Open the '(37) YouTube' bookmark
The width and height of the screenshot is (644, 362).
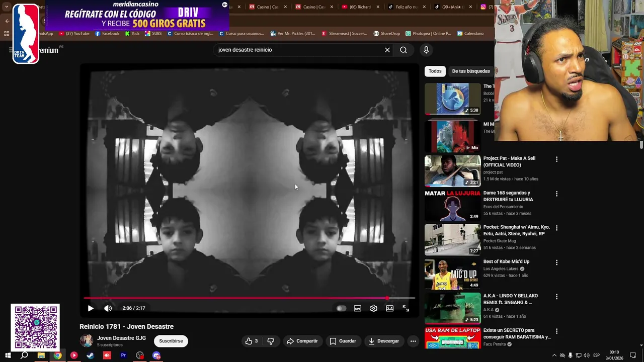(x=74, y=34)
